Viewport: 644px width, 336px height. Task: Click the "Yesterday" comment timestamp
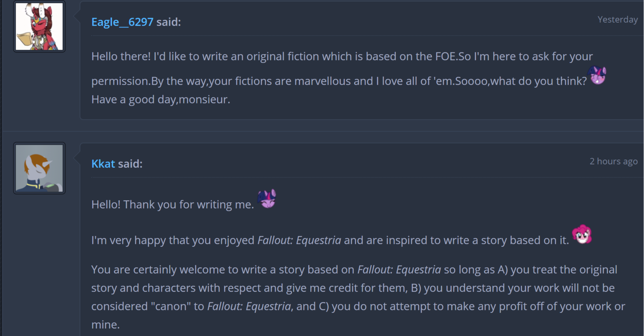click(x=617, y=20)
